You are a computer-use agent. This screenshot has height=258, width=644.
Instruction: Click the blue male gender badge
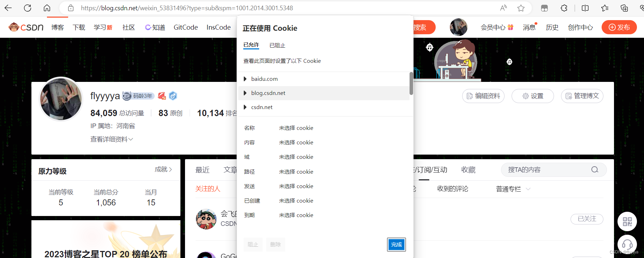[173, 96]
